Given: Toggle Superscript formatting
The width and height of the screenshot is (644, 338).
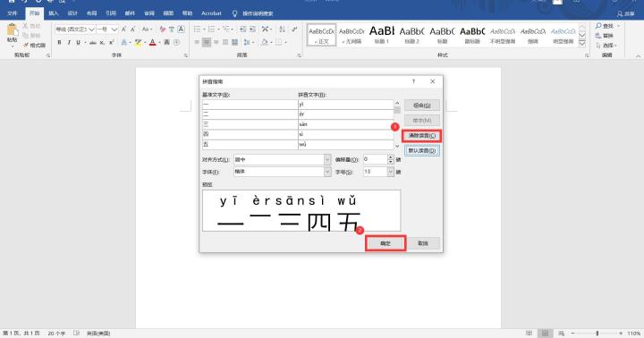Looking at the screenshot, I should point(111,42).
